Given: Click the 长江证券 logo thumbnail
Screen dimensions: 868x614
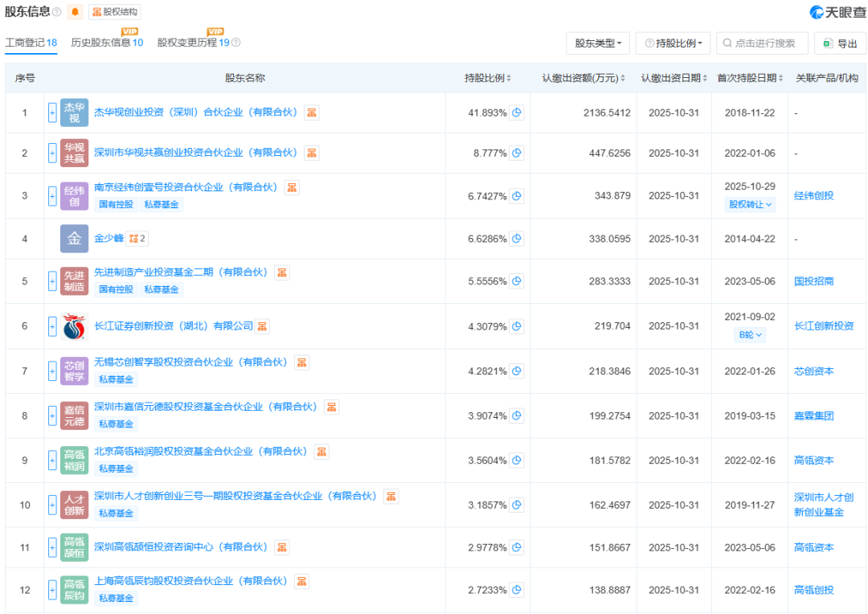Looking at the screenshot, I should point(74,326).
